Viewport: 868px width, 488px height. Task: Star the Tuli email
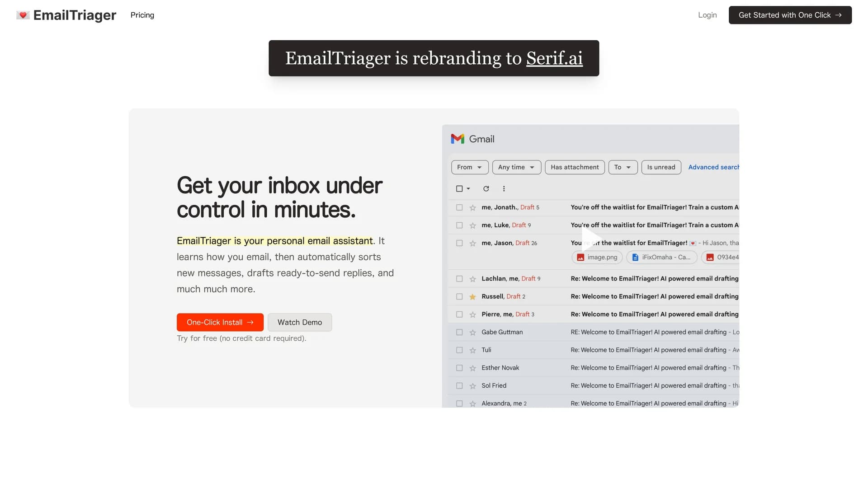coord(472,350)
